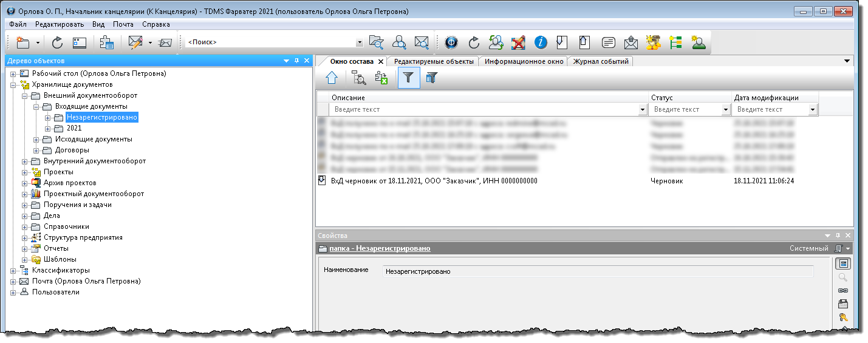Click the refresh arrow next to the new-folder icon
Image resolution: width=868 pixels, height=343 pixels.
point(58,42)
